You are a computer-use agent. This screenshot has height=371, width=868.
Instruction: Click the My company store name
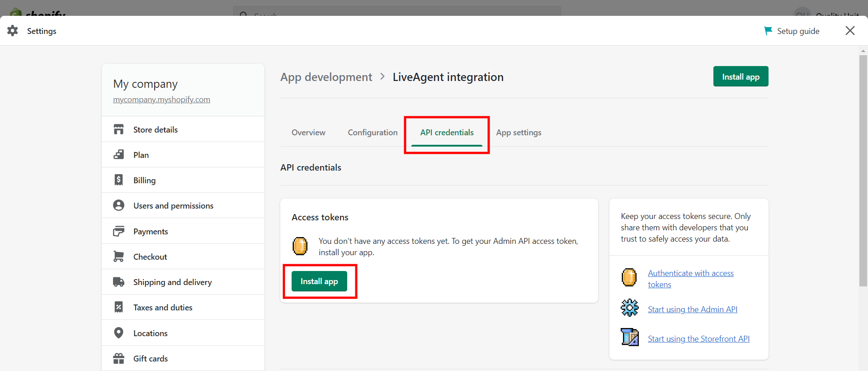tap(145, 84)
